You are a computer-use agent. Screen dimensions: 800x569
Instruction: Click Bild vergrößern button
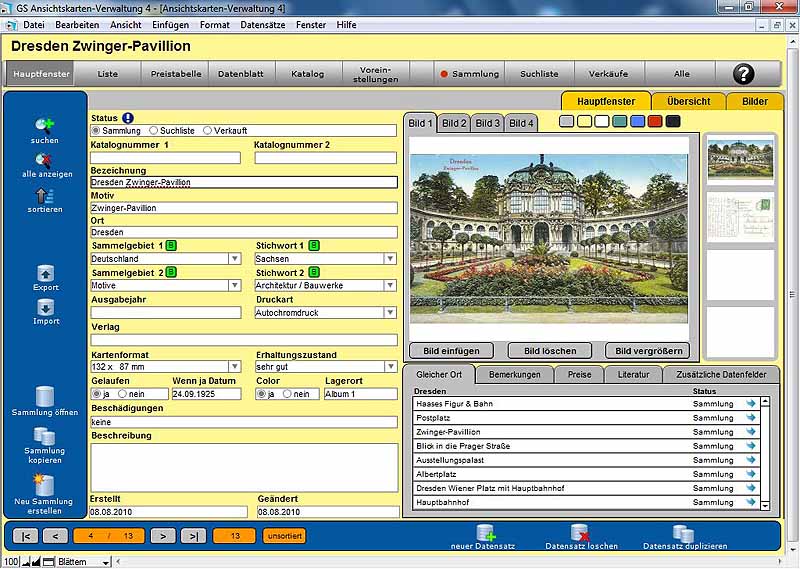pos(648,351)
